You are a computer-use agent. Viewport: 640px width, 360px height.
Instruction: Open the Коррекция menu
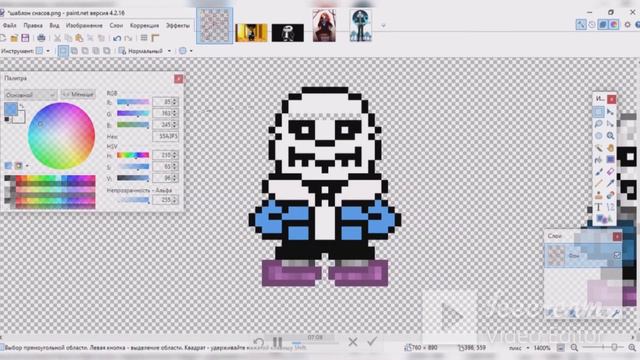[144, 25]
